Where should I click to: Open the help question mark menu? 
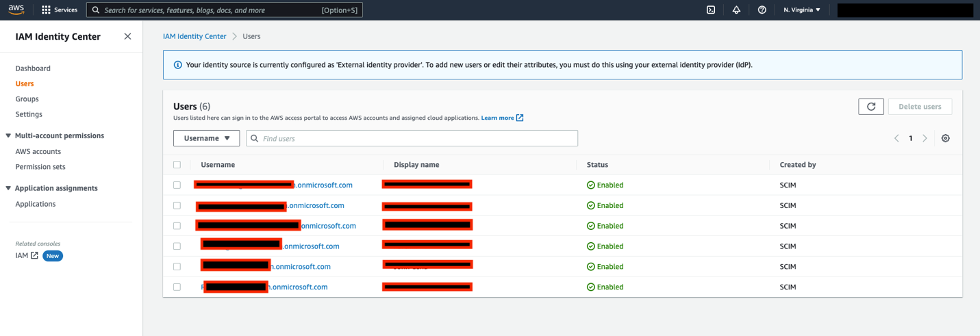(762, 10)
